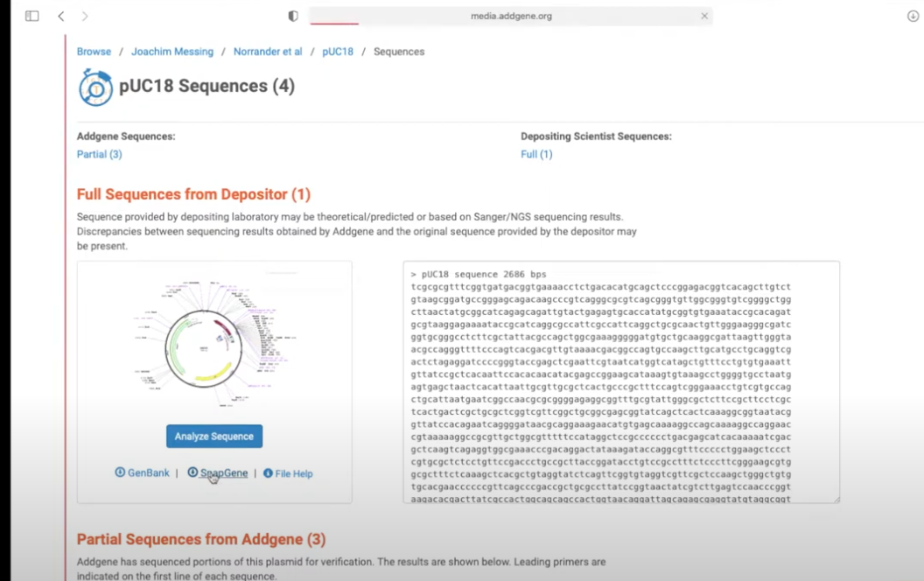Click the GenBank download icon
The image size is (924, 581).
pyautogui.click(x=120, y=472)
